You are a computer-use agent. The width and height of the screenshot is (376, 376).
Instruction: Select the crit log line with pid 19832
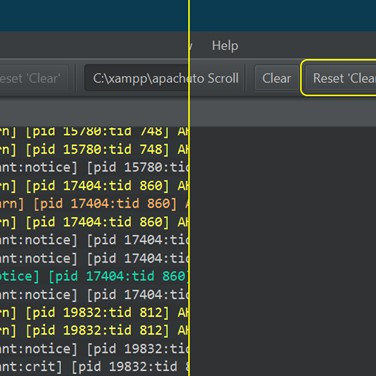[94, 367]
